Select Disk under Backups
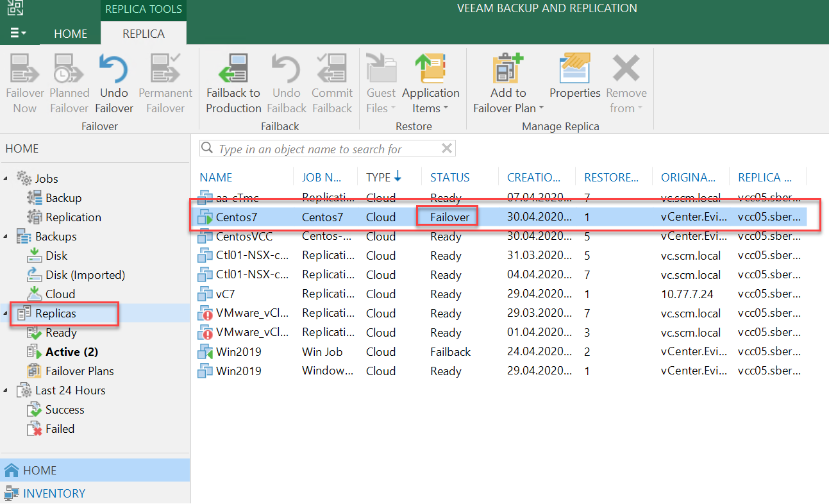This screenshot has width=829, height=504. pos(56,256)
